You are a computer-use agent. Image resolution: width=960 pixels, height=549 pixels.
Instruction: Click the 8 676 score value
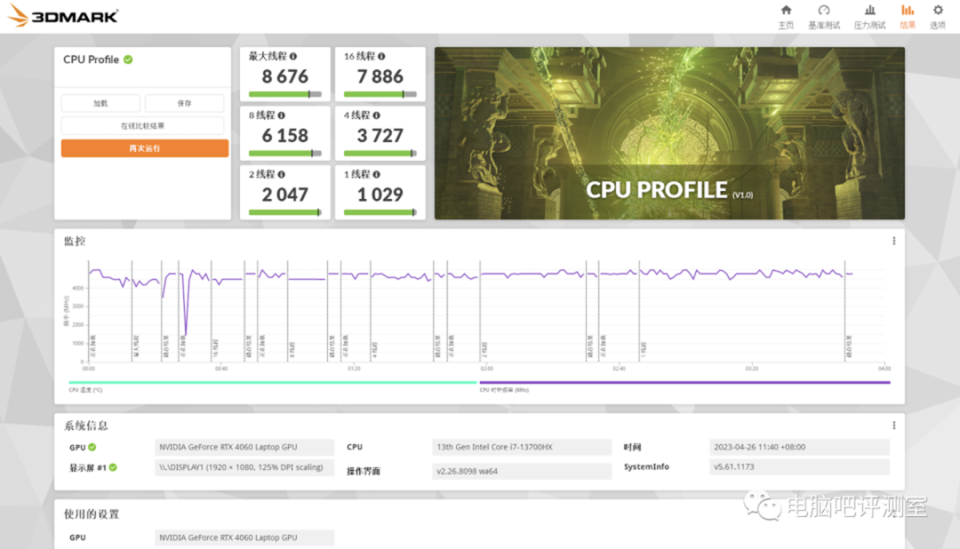coord(285,77)
